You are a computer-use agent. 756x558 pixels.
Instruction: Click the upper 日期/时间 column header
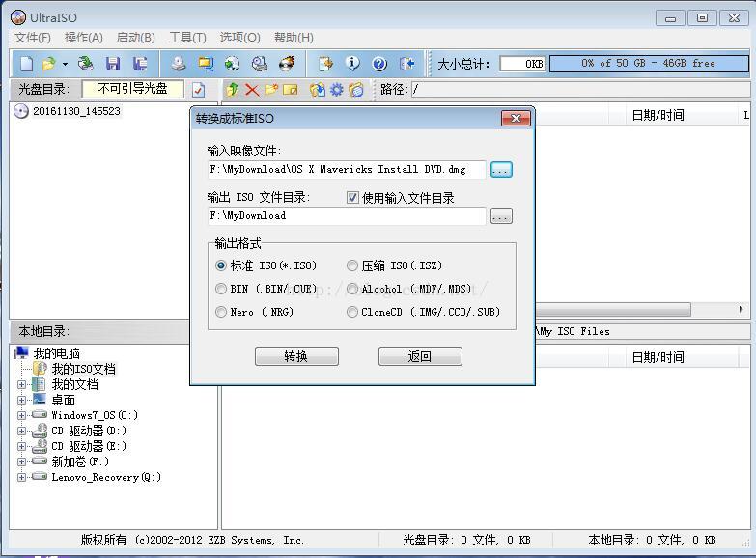[x=658, y=115]
